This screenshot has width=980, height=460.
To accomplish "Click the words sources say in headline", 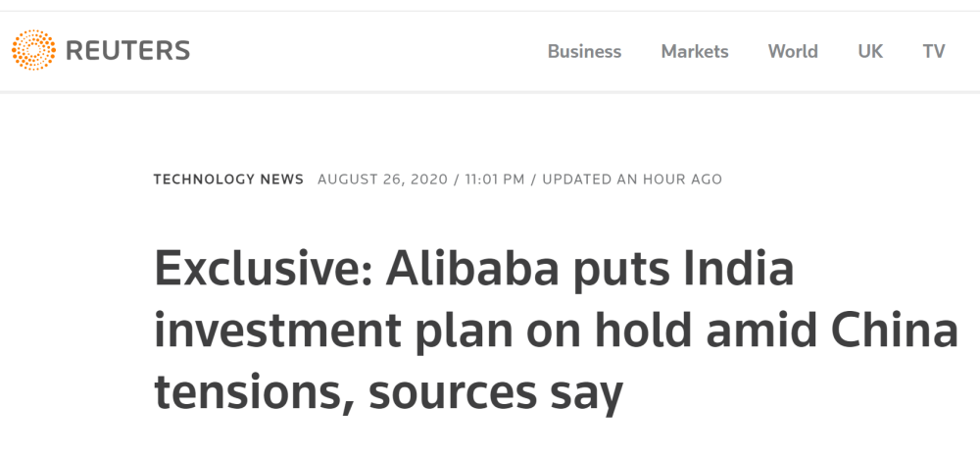I will pyautogui.click(x=496, y=394).
